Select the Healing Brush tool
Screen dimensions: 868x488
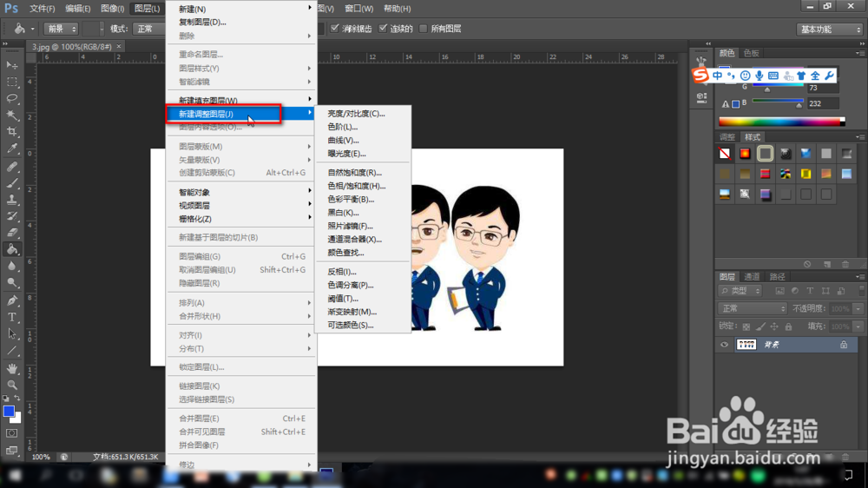[11, 166]
